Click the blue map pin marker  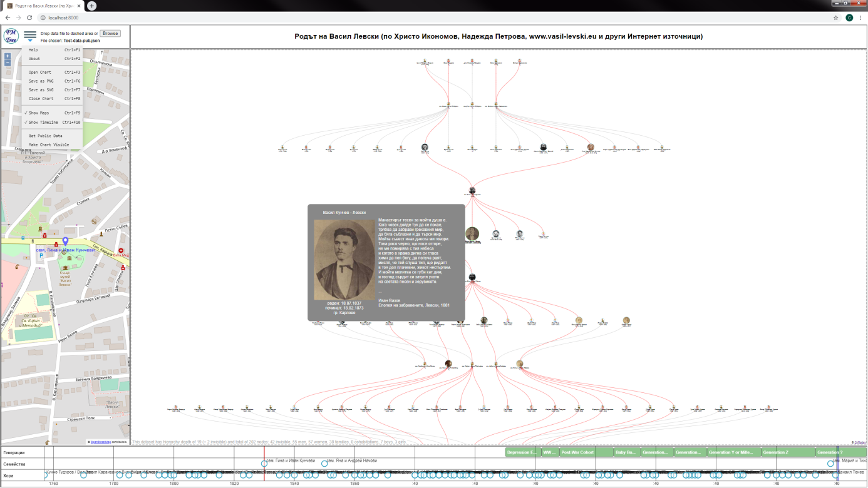pos(65,241)
